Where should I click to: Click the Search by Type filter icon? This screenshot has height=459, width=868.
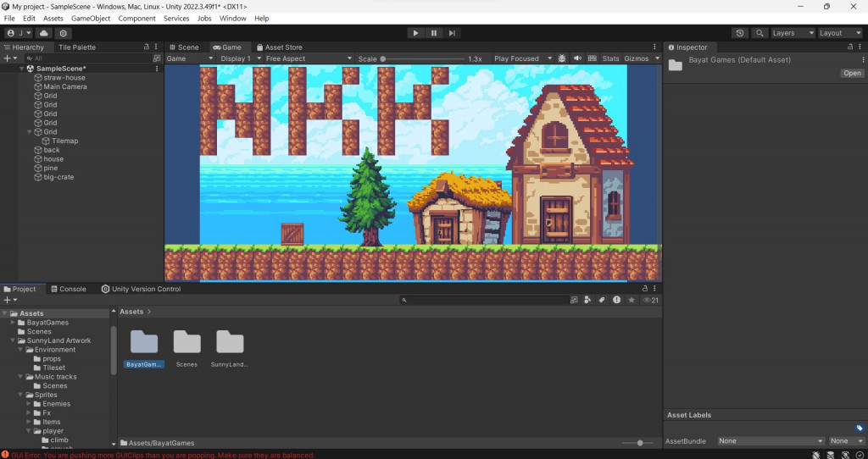click(588, 300)
